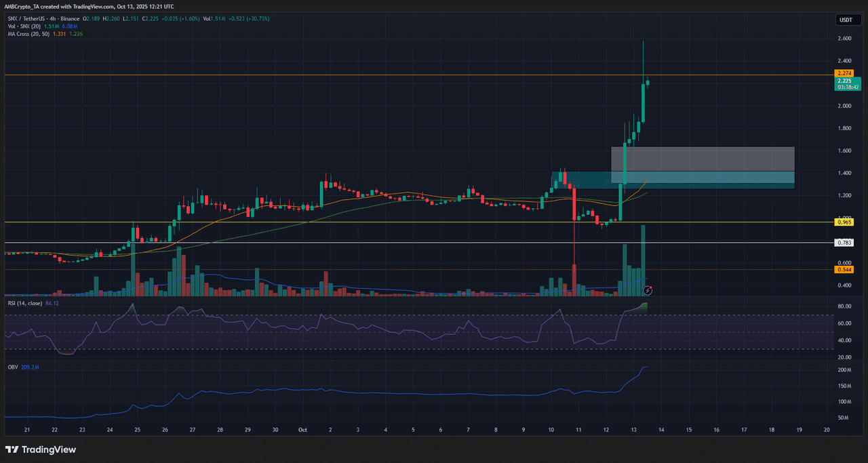Image resolution: width=868 pixels, height=463 pixels.
Task: Click date 14 on the time axis
Action: 660,430
